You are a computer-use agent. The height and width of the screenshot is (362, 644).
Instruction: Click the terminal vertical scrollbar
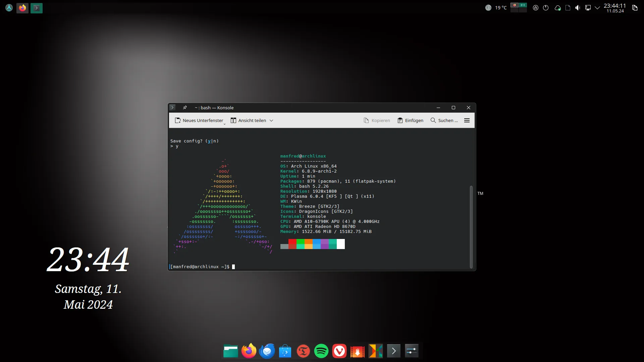pyautogui.click(x=471, y=227)
